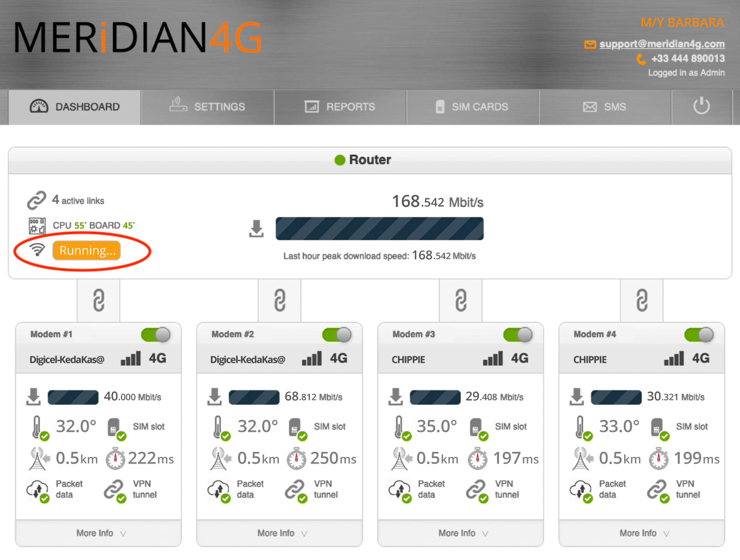Click Modem #1 latency stopwatch icon
740x560 pixels.
[115, 459]
